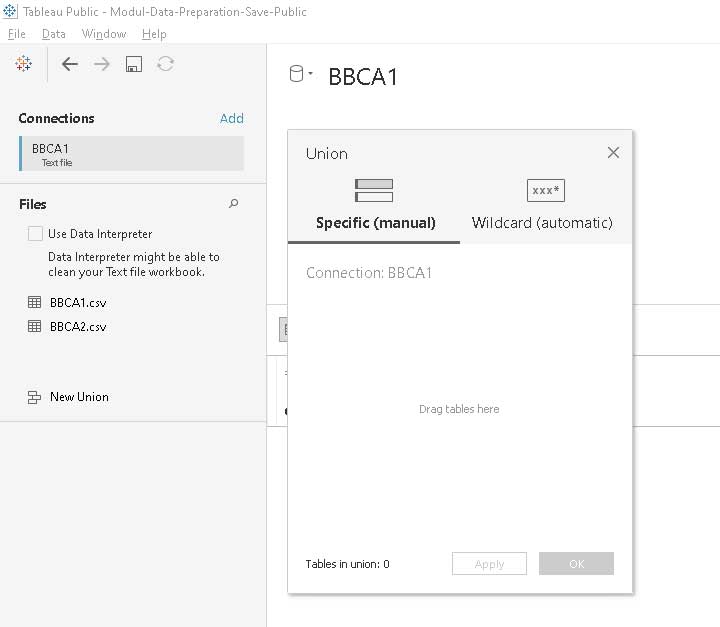Select the BBCA1 Text file connection
Screen dimensions: 720x627
coord(131,153)
